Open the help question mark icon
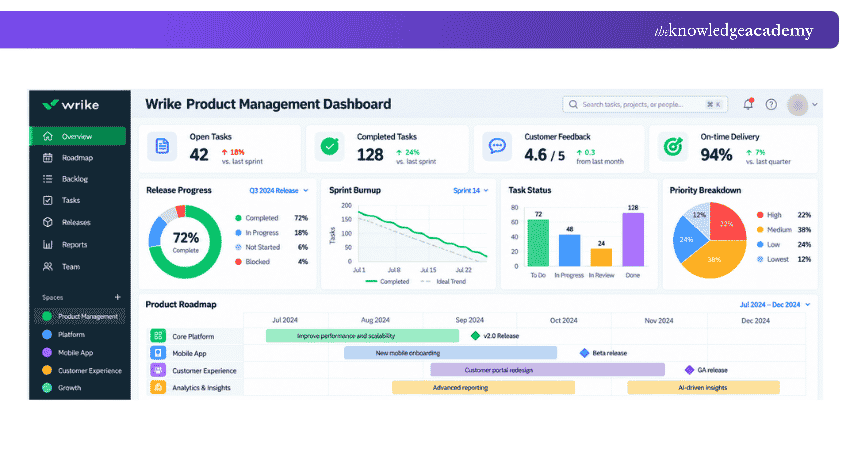Image resolution: width=850 pixels, height=450 pixels. [x=771, y=104]
